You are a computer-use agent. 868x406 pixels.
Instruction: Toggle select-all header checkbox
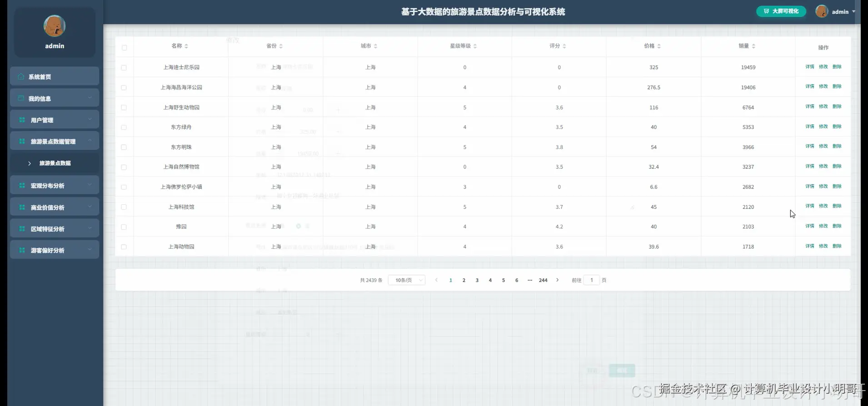click(124, 48)
